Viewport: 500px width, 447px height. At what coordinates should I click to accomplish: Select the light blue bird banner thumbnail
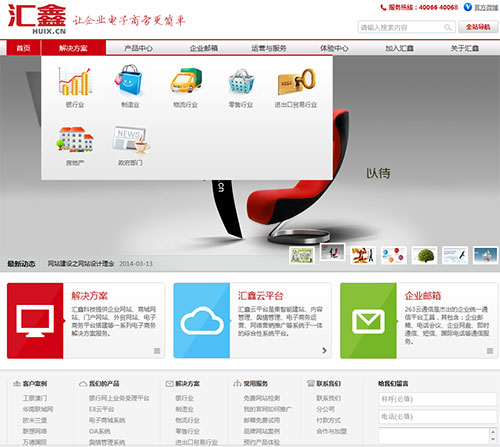click(455, 255)
